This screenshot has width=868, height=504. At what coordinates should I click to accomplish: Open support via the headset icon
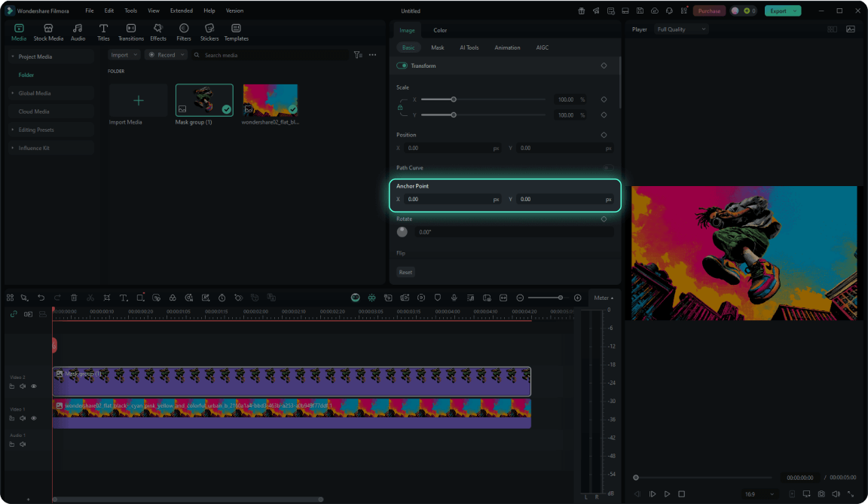[669, 11]
